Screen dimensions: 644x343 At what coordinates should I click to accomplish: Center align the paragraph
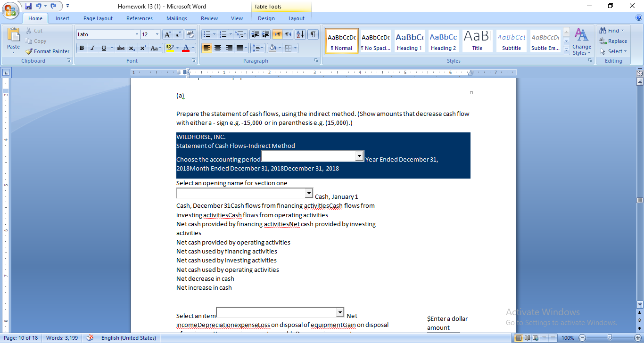tap(217, 48)
